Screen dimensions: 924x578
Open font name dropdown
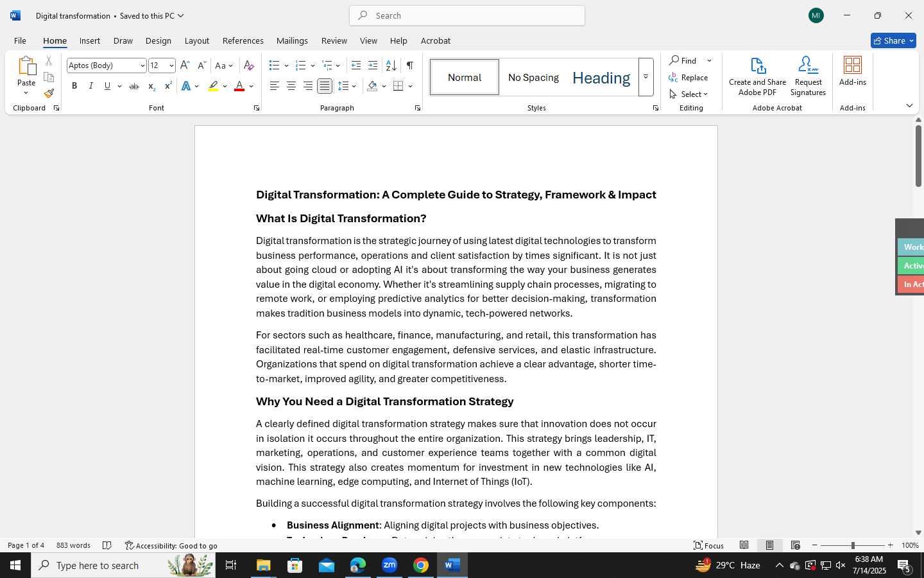(x=142, y=66)
